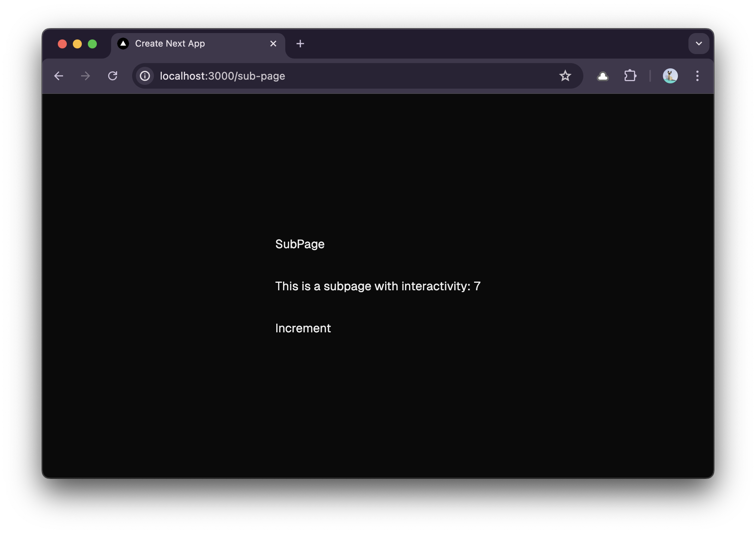View site information icon
This screenshot has width=756, height=534.
coord(145,76)
